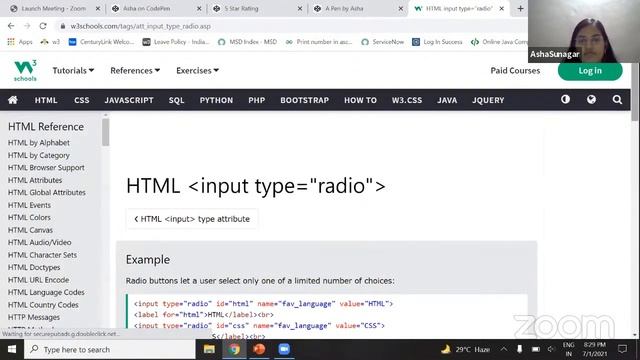The height and width of the screenshot is (360, 640).
Task: Open the search magnifier icon
Action: [x=617, y=100]
